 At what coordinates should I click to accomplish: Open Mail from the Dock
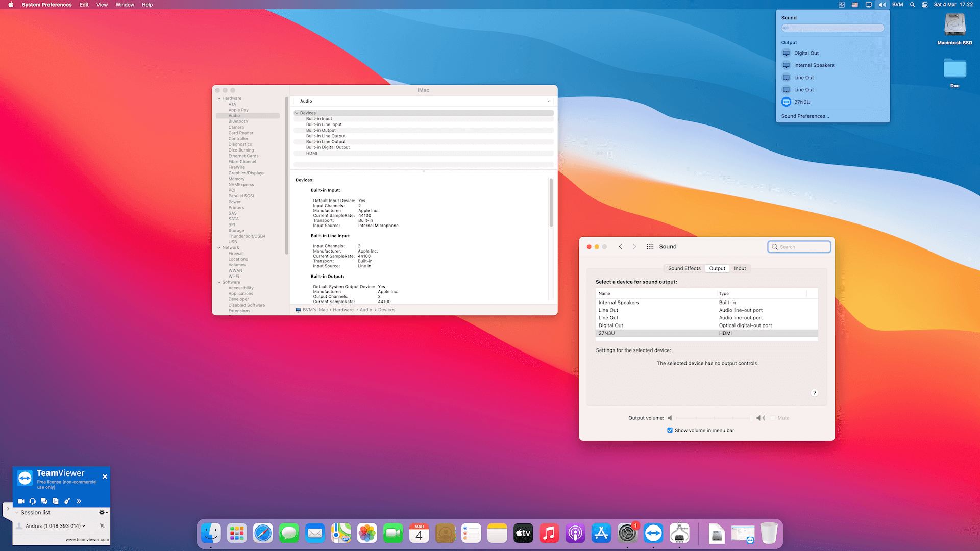pos(315,534)
